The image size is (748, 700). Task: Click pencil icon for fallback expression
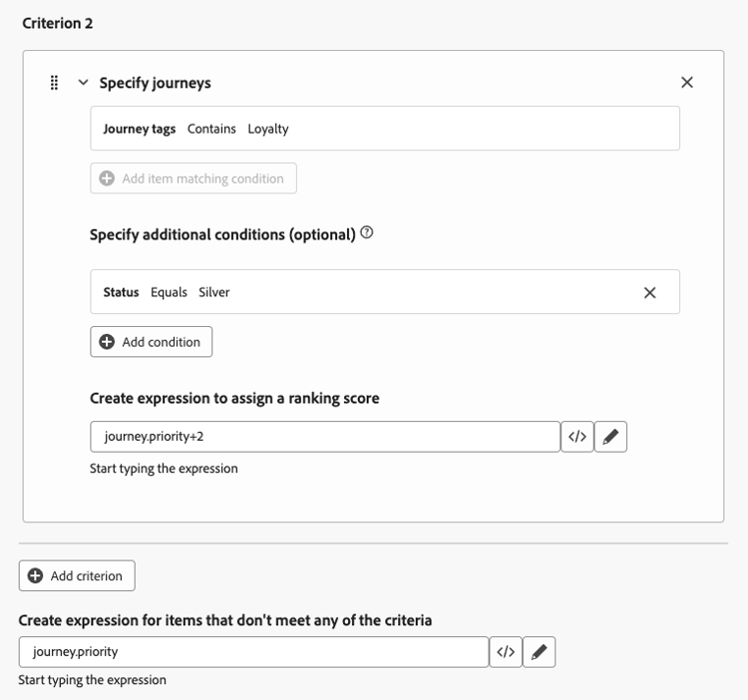[x=540, y=652]
